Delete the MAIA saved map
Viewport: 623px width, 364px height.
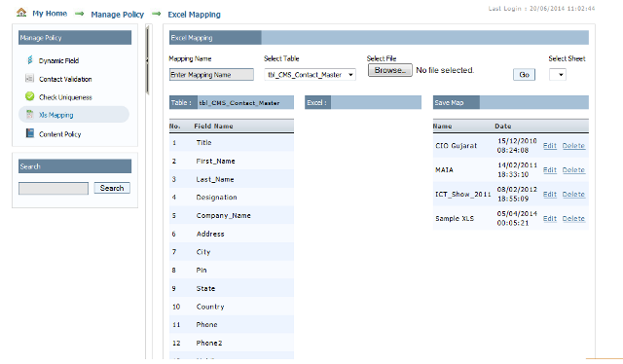pyautogui.click(x=573, y=170)
